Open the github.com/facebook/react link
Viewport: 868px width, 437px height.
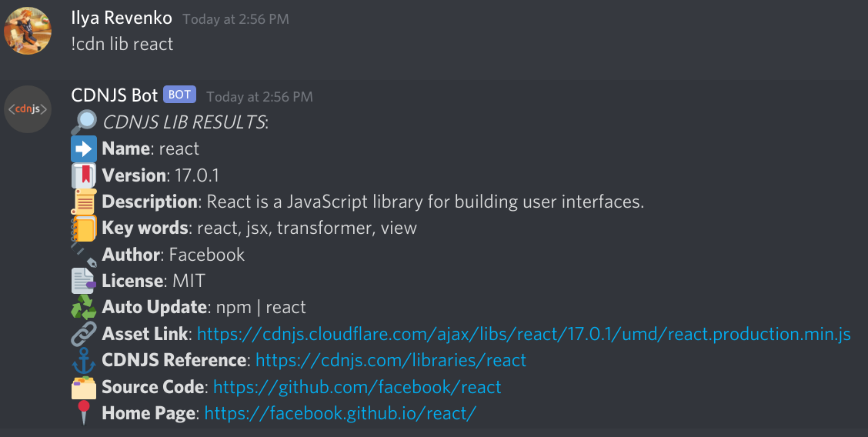[x=357, y=387]
